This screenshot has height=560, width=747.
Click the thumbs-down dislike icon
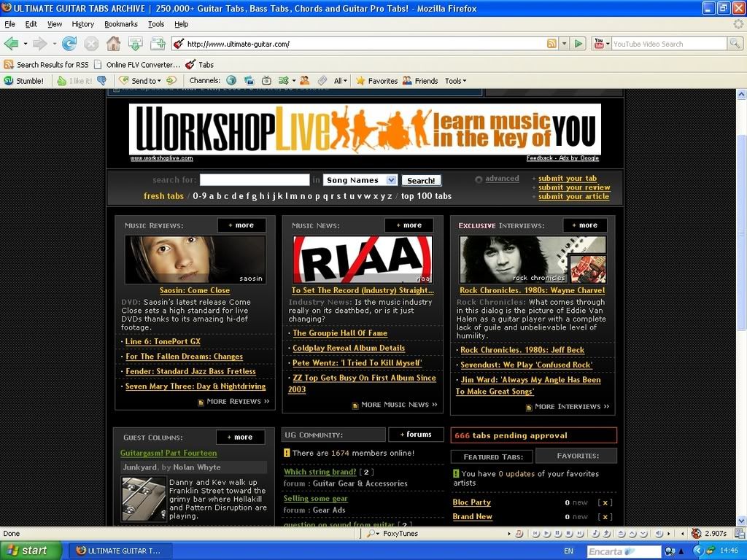click(x=101, y=81)
